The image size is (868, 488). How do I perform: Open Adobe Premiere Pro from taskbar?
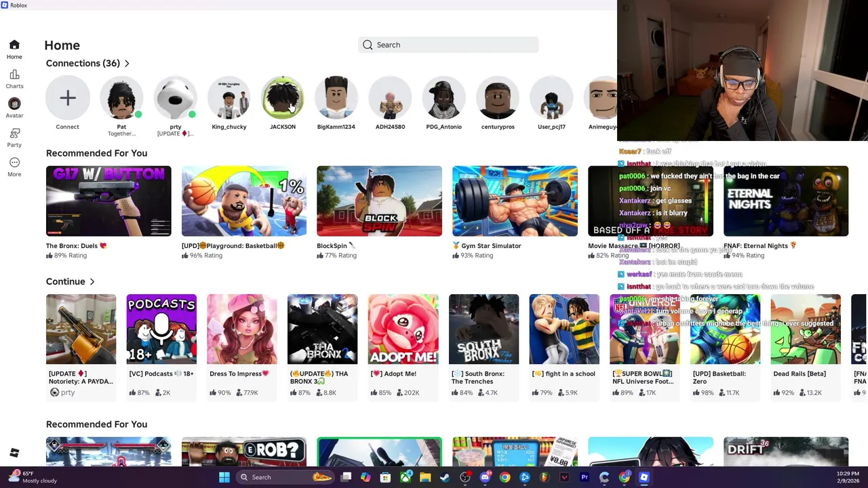[585, 477]
